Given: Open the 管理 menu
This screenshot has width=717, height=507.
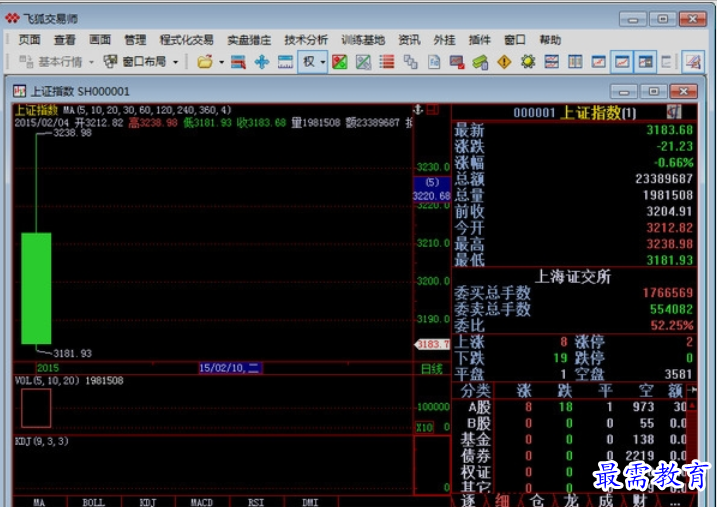Looking at the screenshot, I should coord(135,40).
